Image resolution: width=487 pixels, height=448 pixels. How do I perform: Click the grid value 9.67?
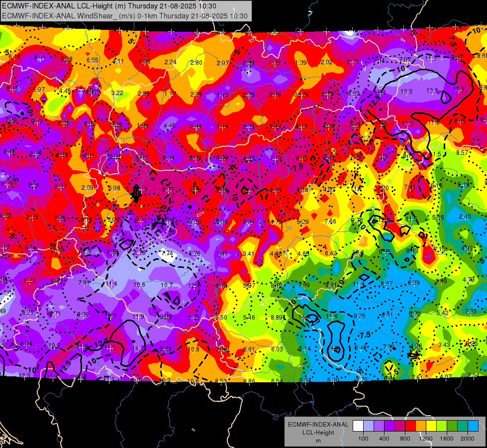click(457, 57)
